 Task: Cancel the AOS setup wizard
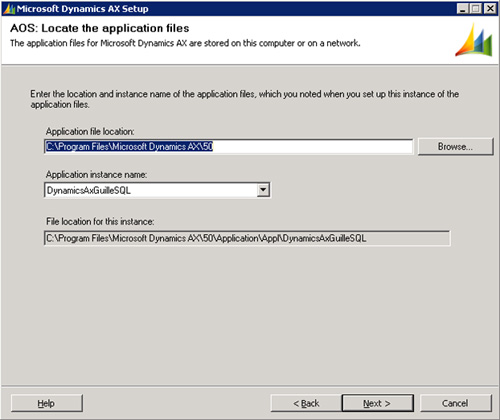455,403
